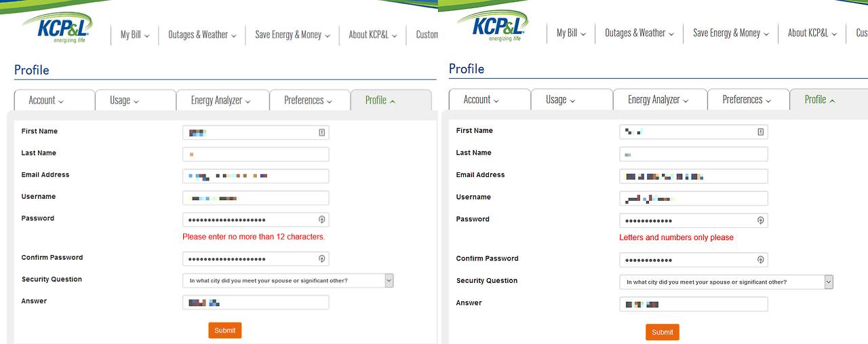Click the Profile heading in left screenshot
868x344 pixels.
pos(32,70)
